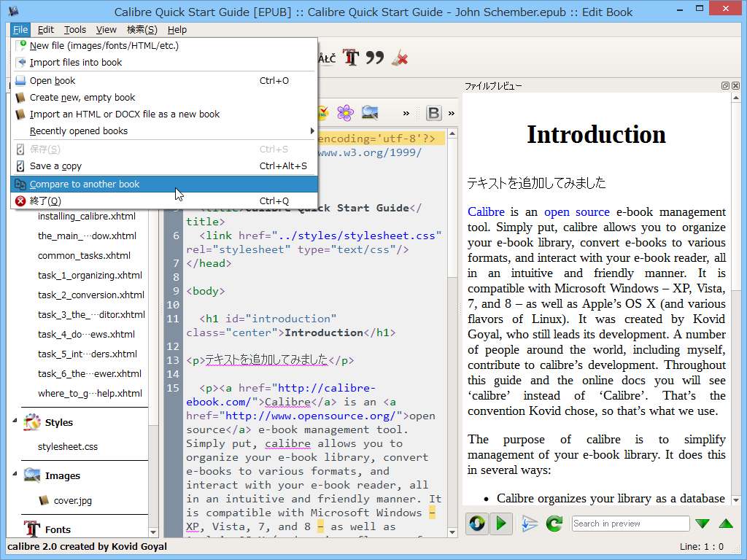
Task: Toggle auto-reload preview sync button
Action: tap(477, 524)
